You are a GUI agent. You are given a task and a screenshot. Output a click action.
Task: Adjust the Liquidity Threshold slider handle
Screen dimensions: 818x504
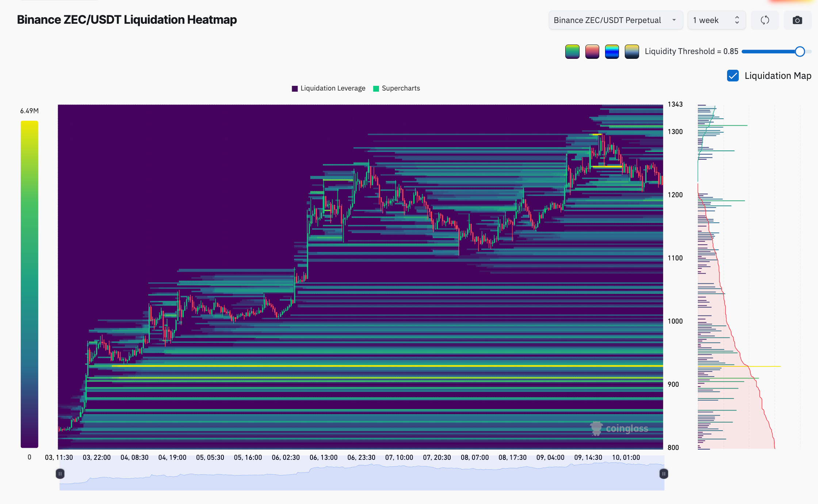click(800, 51)
